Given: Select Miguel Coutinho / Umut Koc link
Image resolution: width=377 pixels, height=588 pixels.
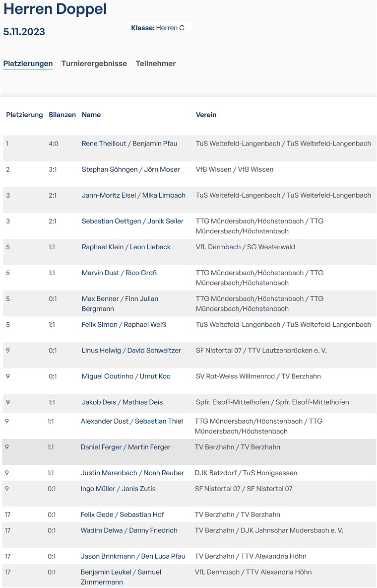Looking at the screenshot, I should click(126, 376).
